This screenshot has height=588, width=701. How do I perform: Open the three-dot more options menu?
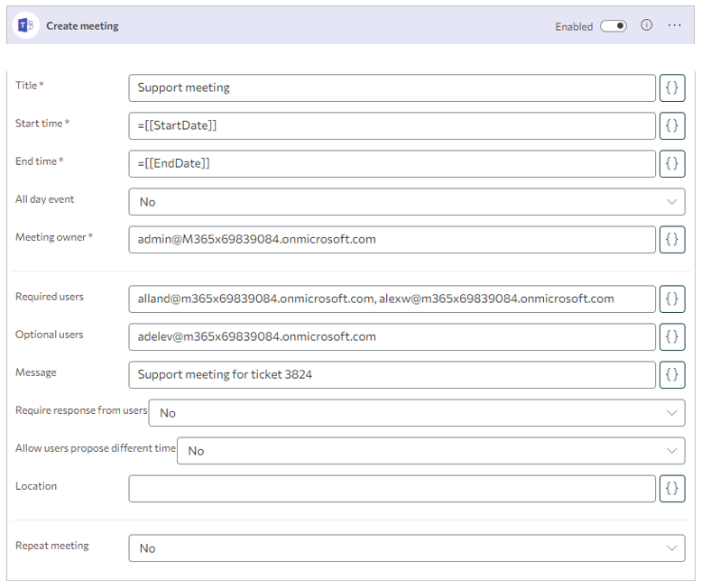(x=674, y=25)
